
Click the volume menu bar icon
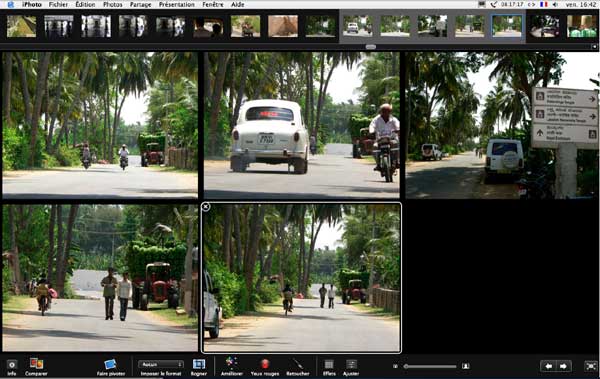point(556,4)
